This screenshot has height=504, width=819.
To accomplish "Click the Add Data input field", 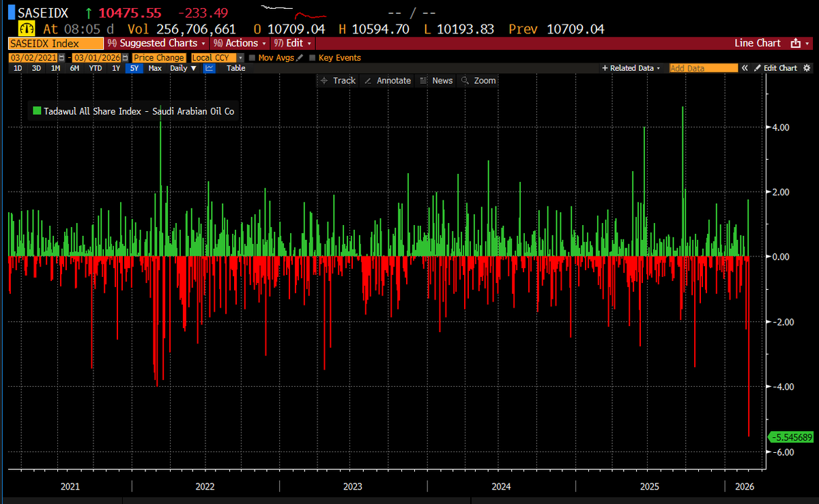I will tap(704, 68).
